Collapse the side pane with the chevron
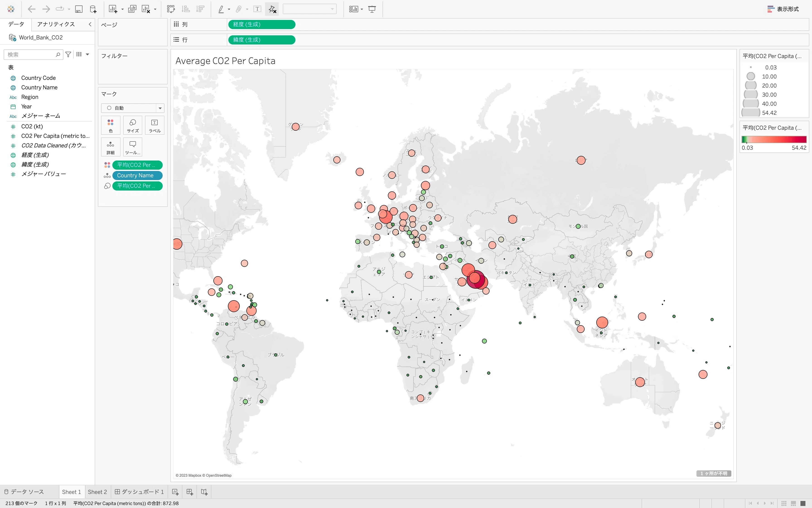This screenshot has width=812, height=508. click(x=90, y=24)
